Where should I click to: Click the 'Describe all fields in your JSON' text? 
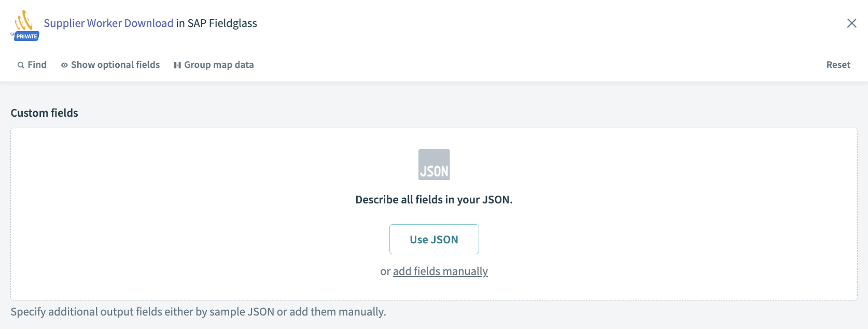tap(434, 200)
